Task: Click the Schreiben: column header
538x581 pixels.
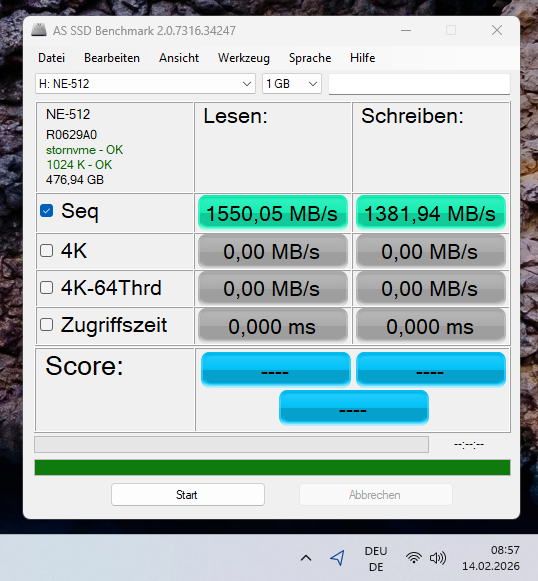Action: tap(412, 116)
